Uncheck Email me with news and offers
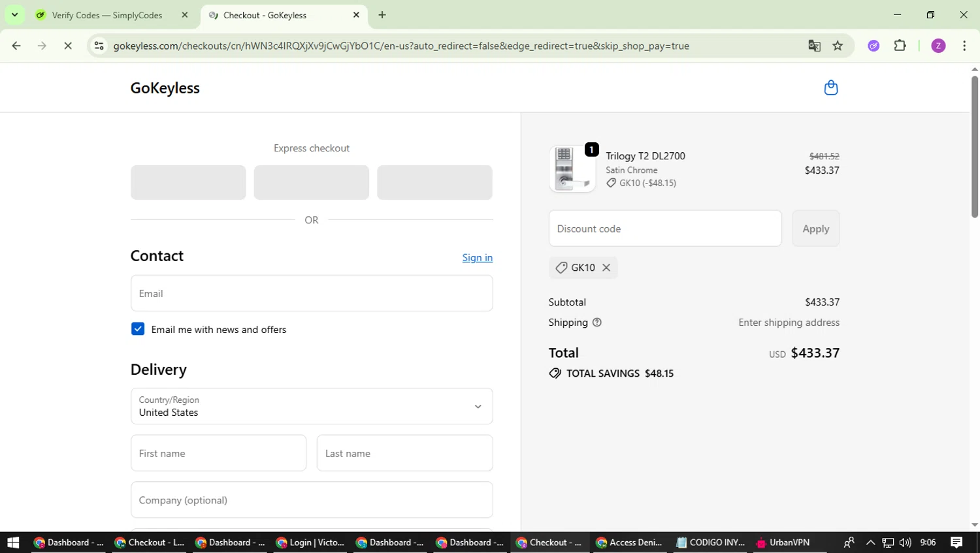980x553 pixels. [138, 329]
